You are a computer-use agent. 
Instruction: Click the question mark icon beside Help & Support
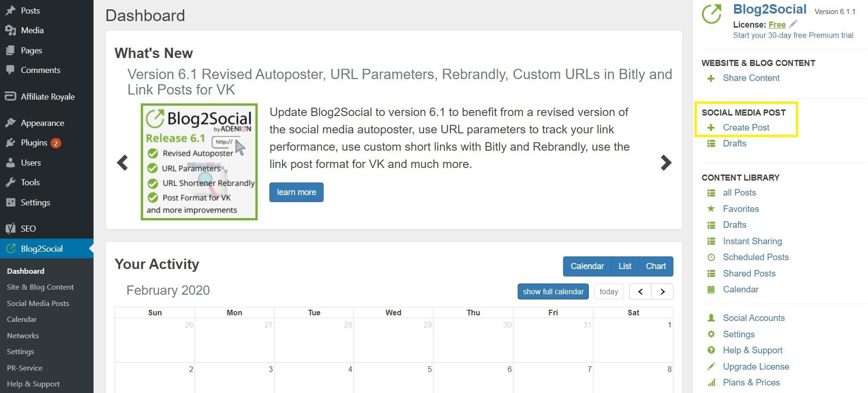tap(711, 350)
